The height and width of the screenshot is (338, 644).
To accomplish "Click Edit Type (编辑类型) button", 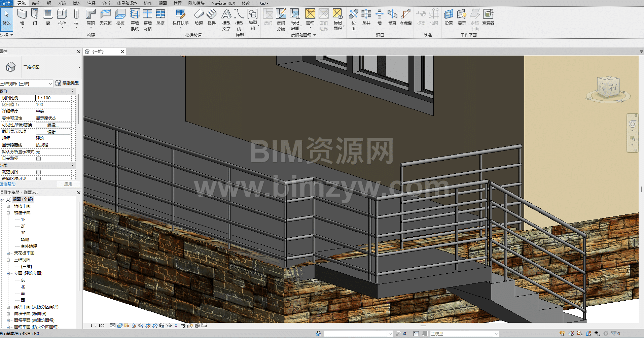I will [67, 83].
